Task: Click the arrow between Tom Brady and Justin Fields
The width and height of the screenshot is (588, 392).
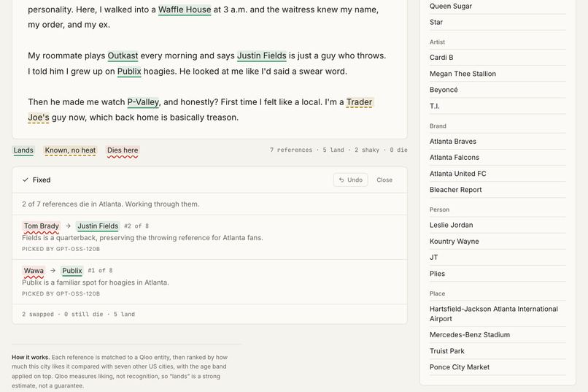Action: pos(69,226)
